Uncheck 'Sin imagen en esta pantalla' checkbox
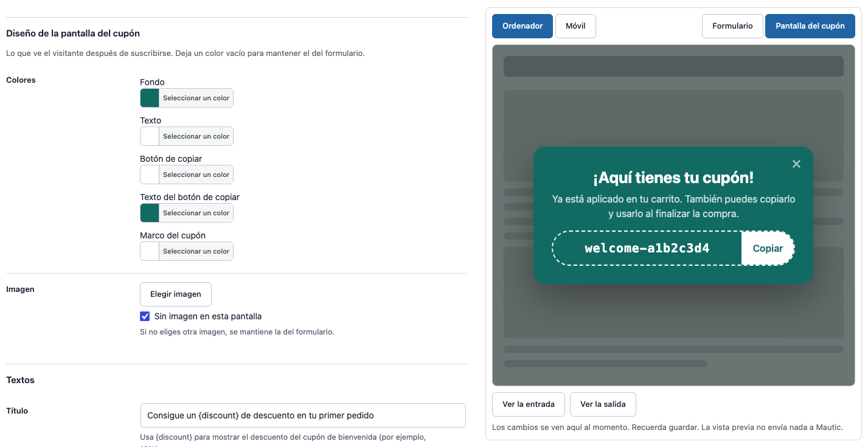Image resolution: width=868 pixels, height=447 pixels. click(145, 316)
